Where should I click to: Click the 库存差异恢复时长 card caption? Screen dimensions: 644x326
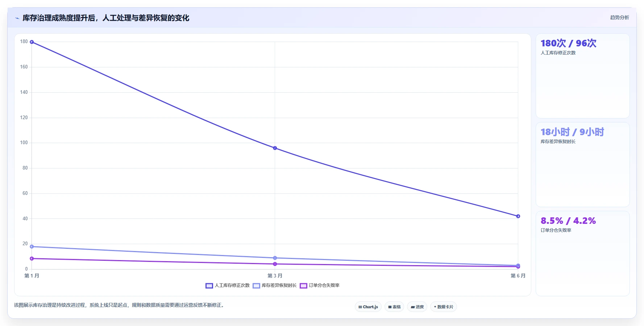[x=558, y=142]
